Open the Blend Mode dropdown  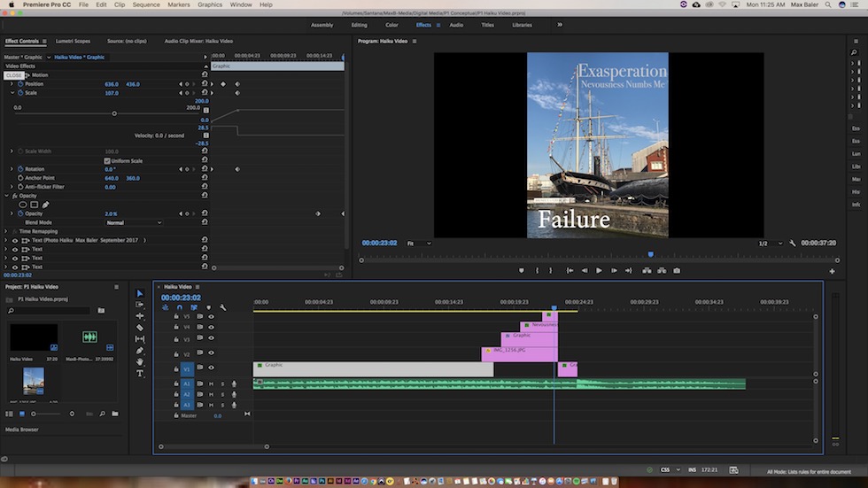(x=134, y=222)
